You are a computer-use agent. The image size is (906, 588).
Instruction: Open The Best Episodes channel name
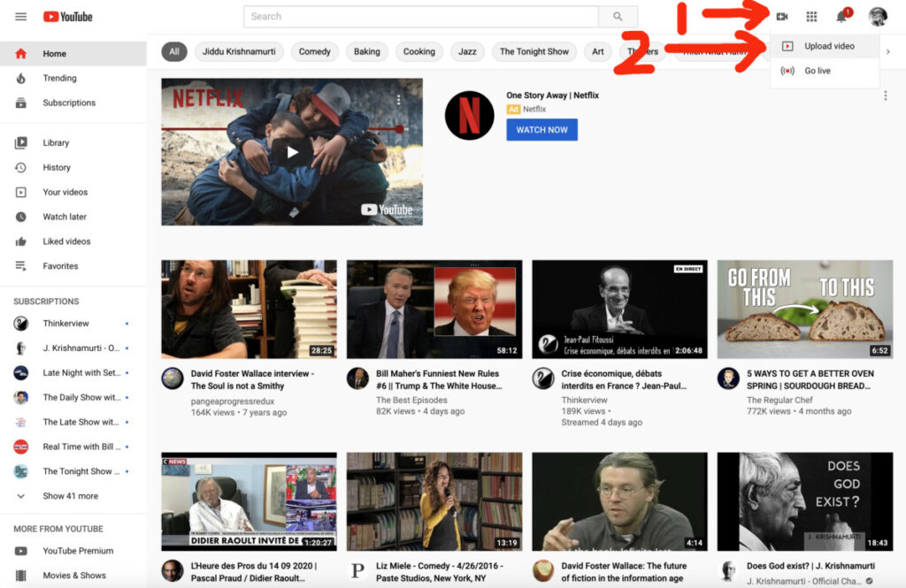pyautogui.click(x=411, y=400)
